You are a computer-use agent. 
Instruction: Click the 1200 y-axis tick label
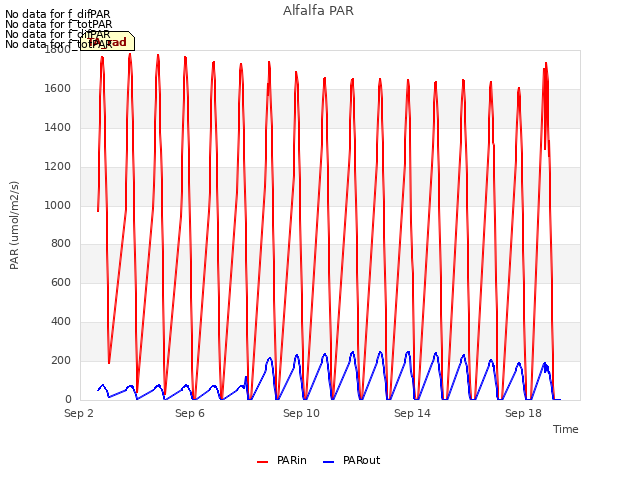(58, 166)
